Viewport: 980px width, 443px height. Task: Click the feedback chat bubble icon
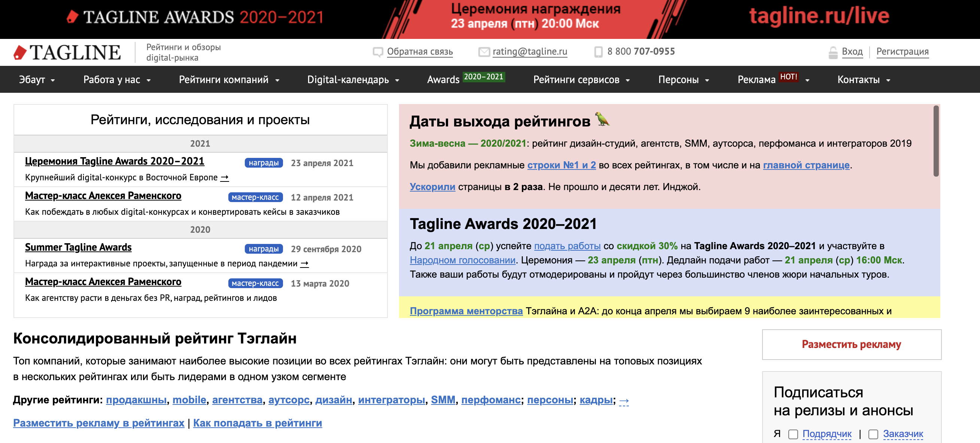tap(377, 52)
